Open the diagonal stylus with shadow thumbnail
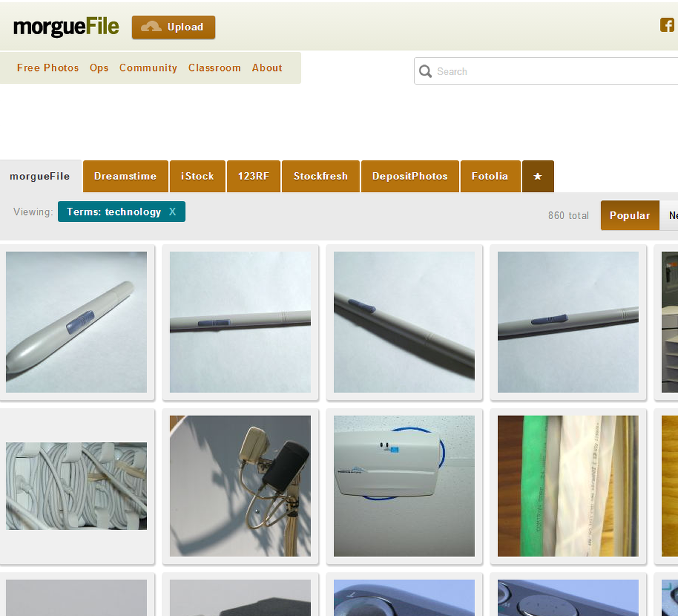Image resolution: width=678 pixels, height=616 pixels. coord(404,322)
